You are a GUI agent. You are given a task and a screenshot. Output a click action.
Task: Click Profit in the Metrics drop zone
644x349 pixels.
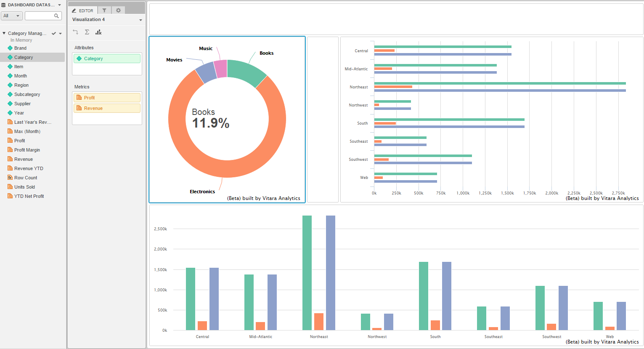tap(107, 98)
